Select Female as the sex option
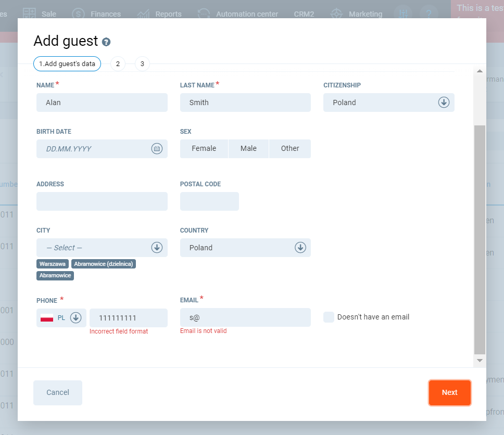Viewport: 504px width, 435px height. point(204,149)
